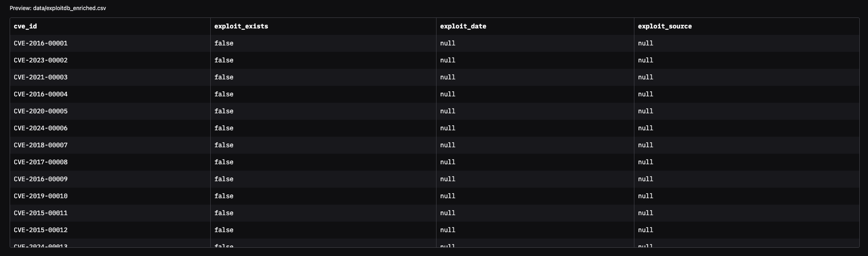The height and width of the screenshot is (256, 868).
Task: Click the exploit_date column header
Action: click(x=463, y=26)
